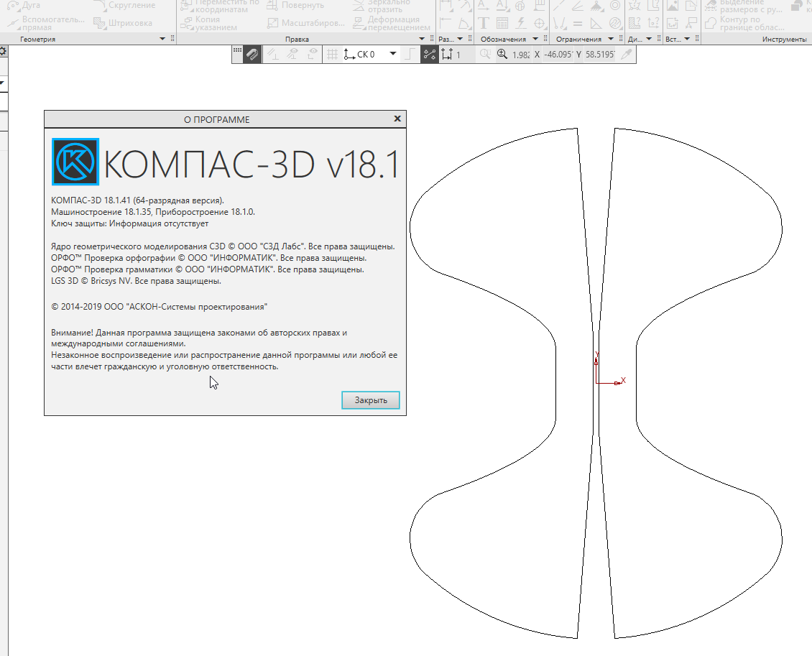Image resolution: width=812 pixels, height=656 pixels.
Task: Click the X in the О ПРОГРАММЕ title bar
Action: pos(397,119)
